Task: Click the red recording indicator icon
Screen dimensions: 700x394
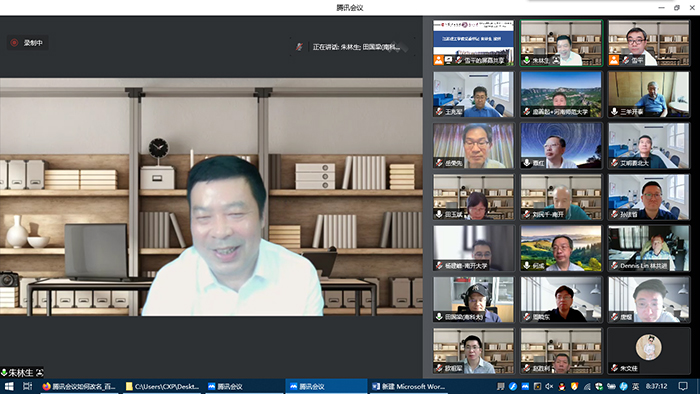Action: click(x=14, y=43)
